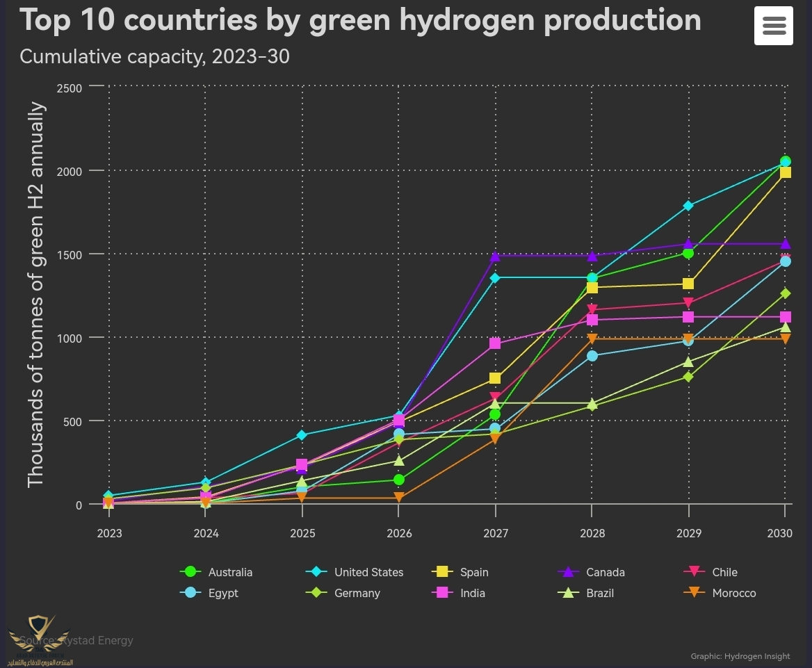Select Chile's 2027 red triangle point
This screenshot has height=668, width=812.
pyautogui.click(x=495, y=398)
